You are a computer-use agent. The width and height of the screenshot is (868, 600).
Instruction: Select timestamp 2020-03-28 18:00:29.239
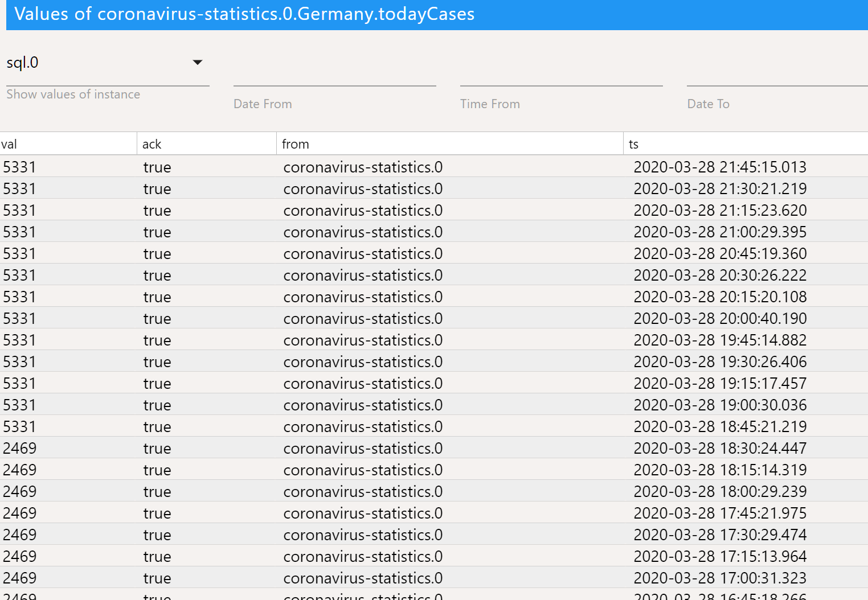coord(720,491)
